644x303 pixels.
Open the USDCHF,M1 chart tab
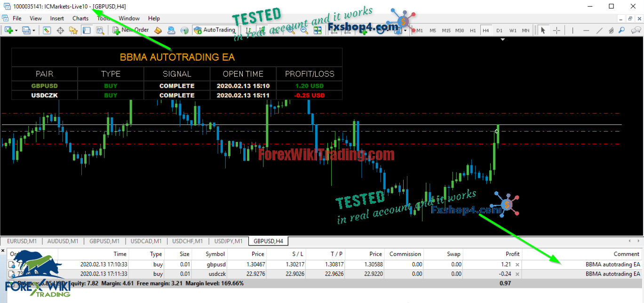point(188,241)
